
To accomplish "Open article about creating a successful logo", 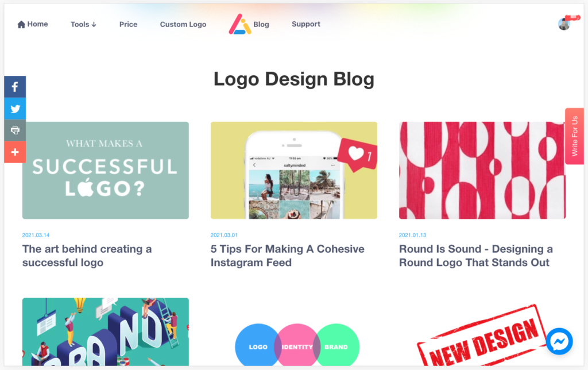I will tap(87, 256).
